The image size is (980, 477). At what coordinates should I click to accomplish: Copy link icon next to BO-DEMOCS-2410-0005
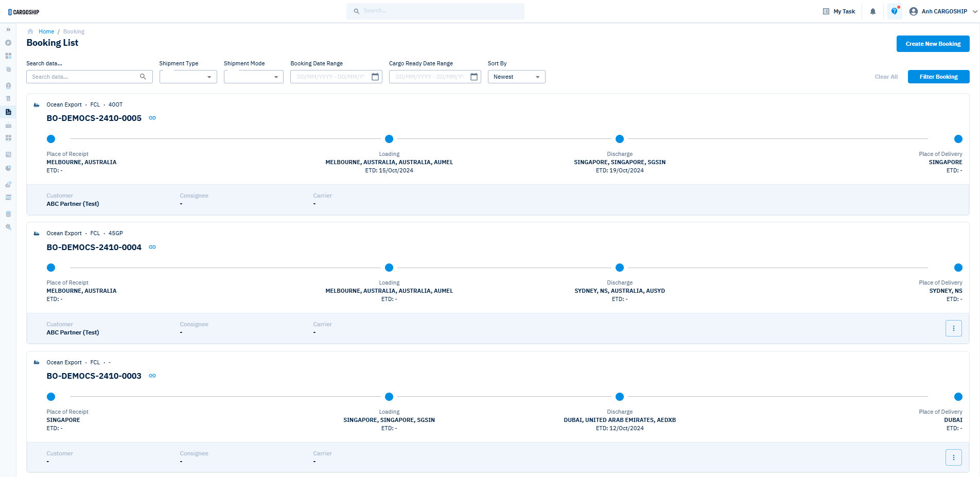click(x=152, y=118)
